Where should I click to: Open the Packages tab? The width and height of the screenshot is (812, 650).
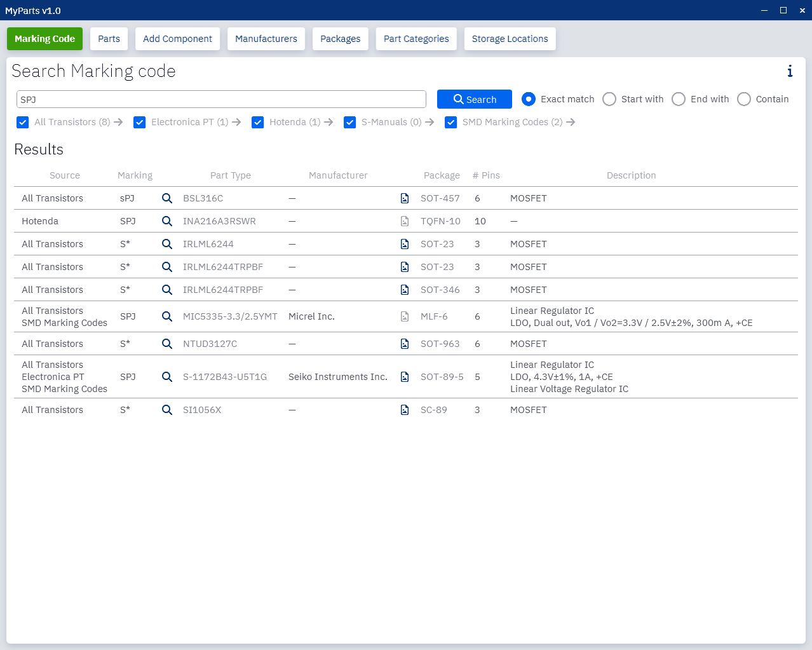coord(341,39)
